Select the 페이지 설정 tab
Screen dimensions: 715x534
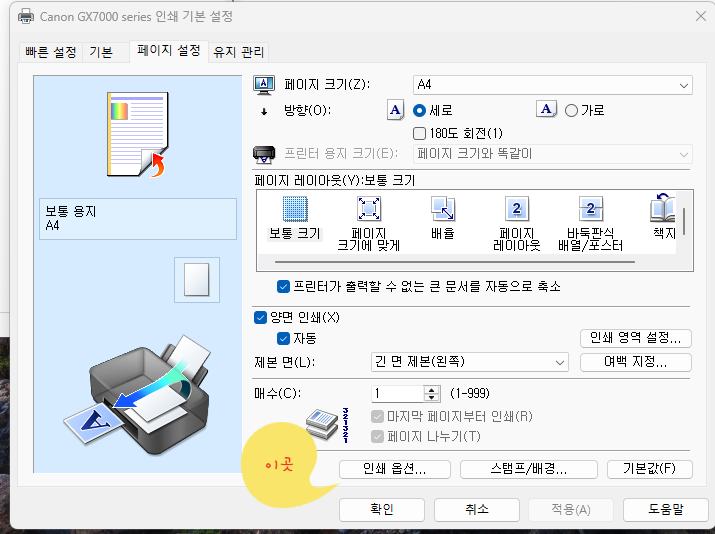(x=169, y=51)
